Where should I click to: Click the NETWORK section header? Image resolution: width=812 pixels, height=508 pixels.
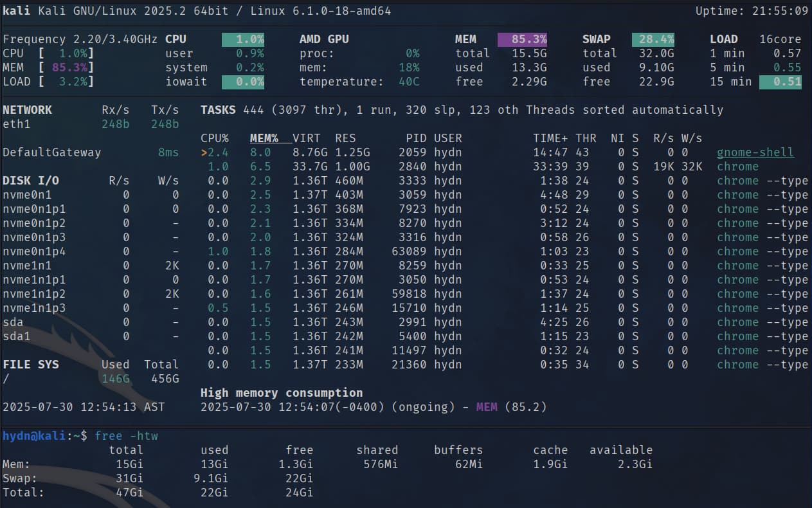click(x=27, y=110)
